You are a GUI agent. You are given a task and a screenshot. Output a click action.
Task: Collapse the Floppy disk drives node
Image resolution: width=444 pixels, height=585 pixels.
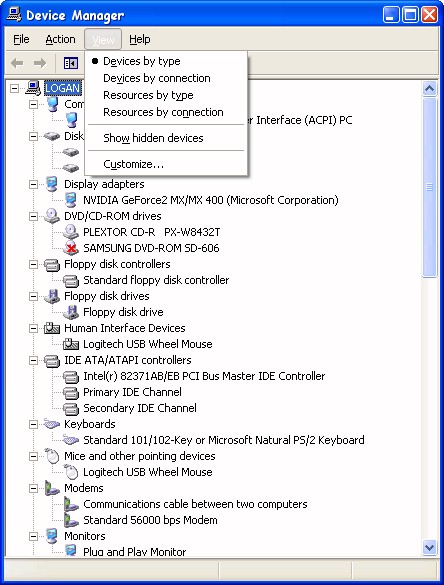pos(34,296)
